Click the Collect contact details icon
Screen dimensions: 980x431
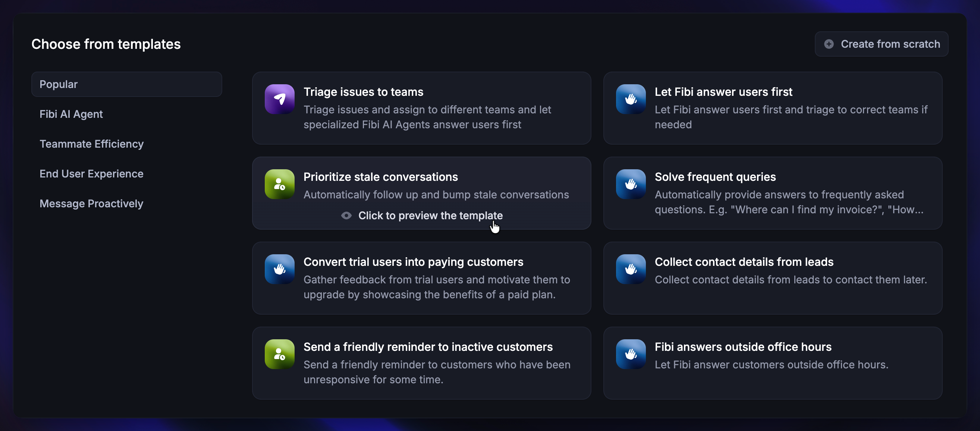point(630,269)
